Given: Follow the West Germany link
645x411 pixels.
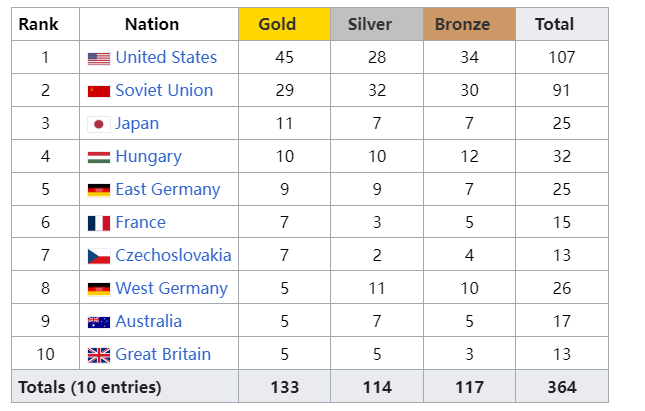Looking at the screenshot, I should coord(171,288).
